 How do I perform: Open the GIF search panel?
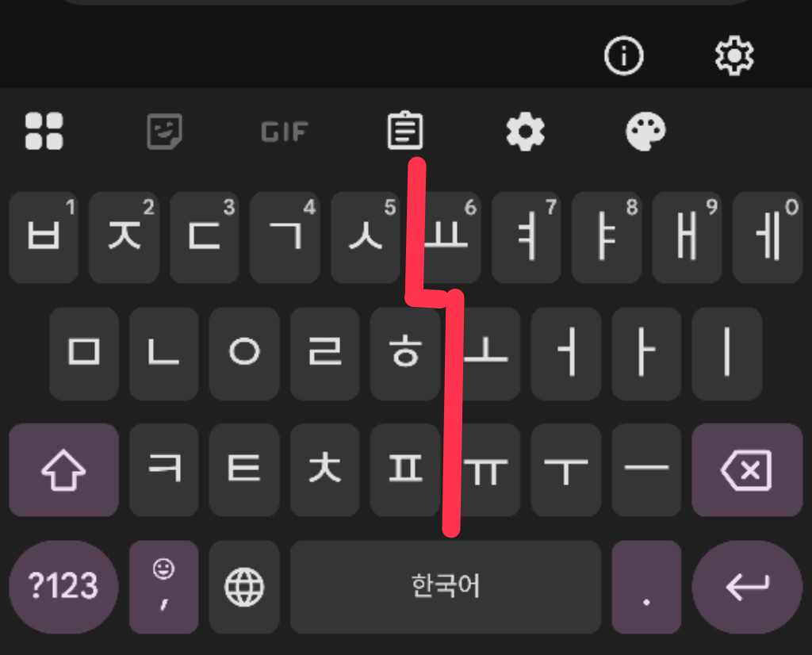285,132
